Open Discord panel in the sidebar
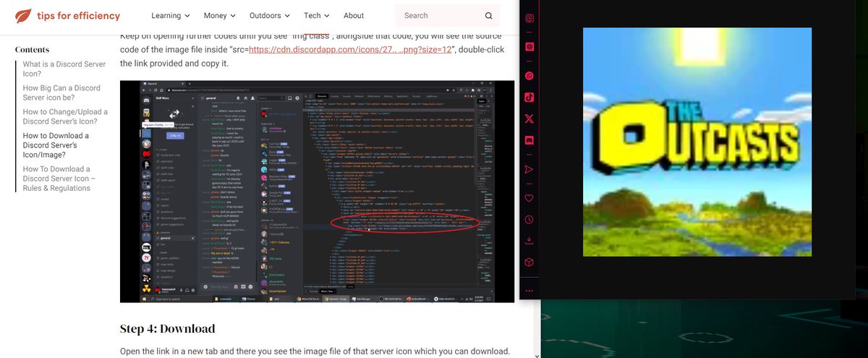 pyautogui.click(x=529, y=140)
